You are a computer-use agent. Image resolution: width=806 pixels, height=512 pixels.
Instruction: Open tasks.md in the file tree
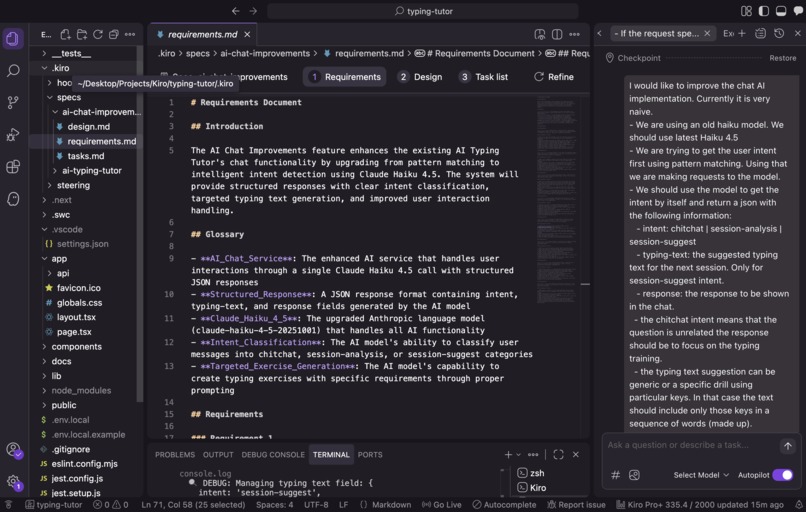(86, 156)
